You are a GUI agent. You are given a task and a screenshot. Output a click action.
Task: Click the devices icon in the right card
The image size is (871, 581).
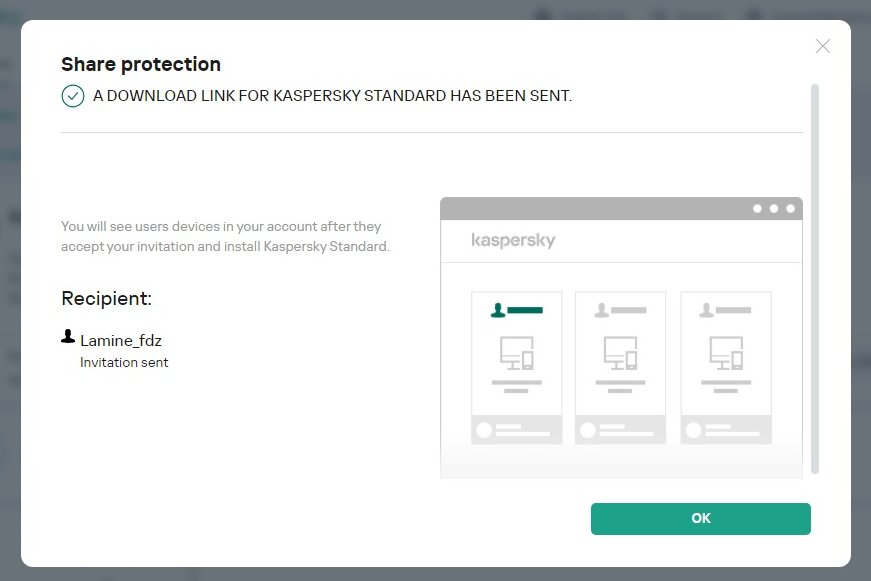tap(726, 353)
